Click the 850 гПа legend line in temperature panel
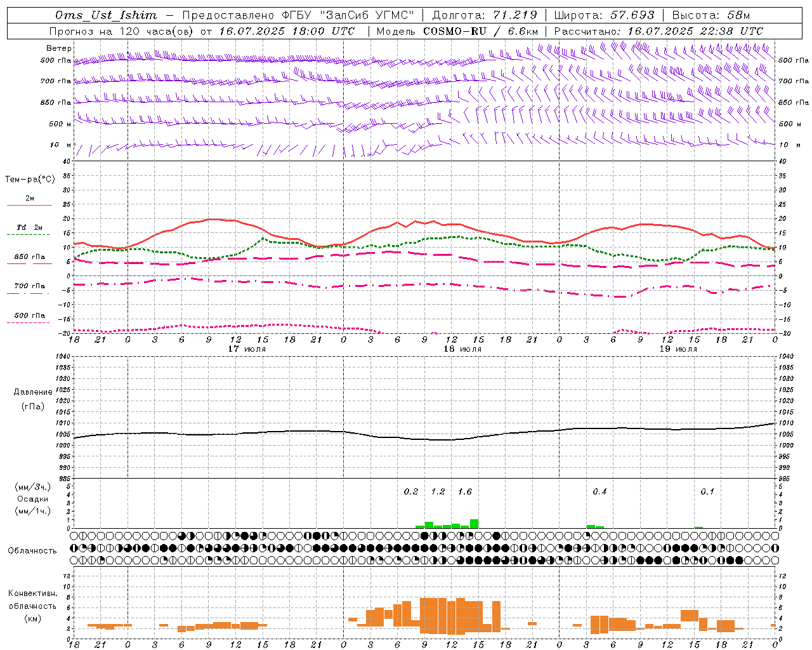 click(x=29, y=263)
